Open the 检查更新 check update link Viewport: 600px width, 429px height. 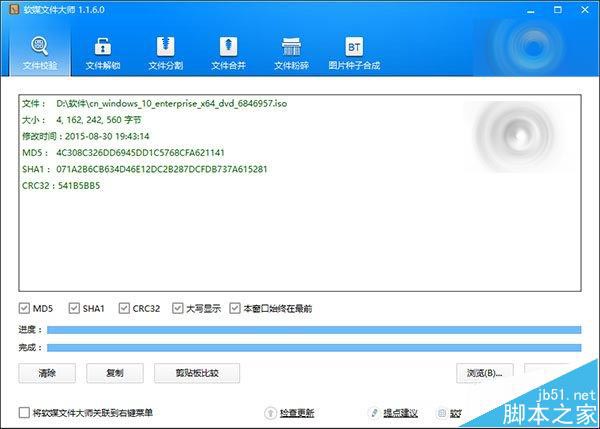coord(296,412)
